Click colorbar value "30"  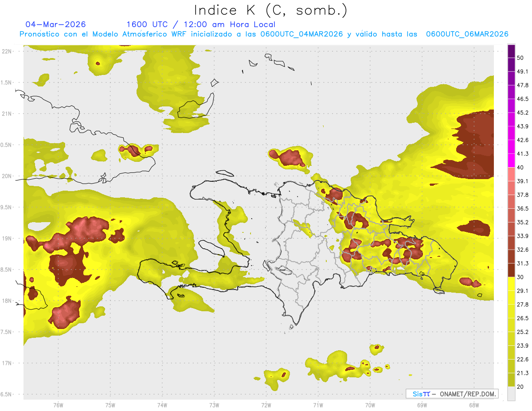coord(520,277)
